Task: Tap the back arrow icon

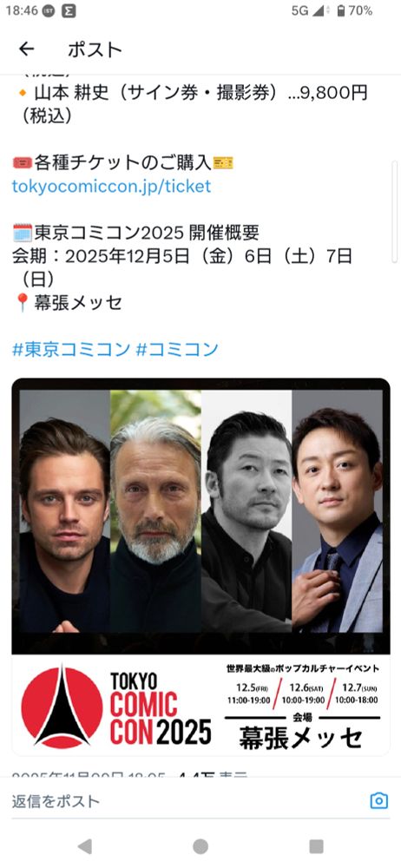Action: [26, 49]
